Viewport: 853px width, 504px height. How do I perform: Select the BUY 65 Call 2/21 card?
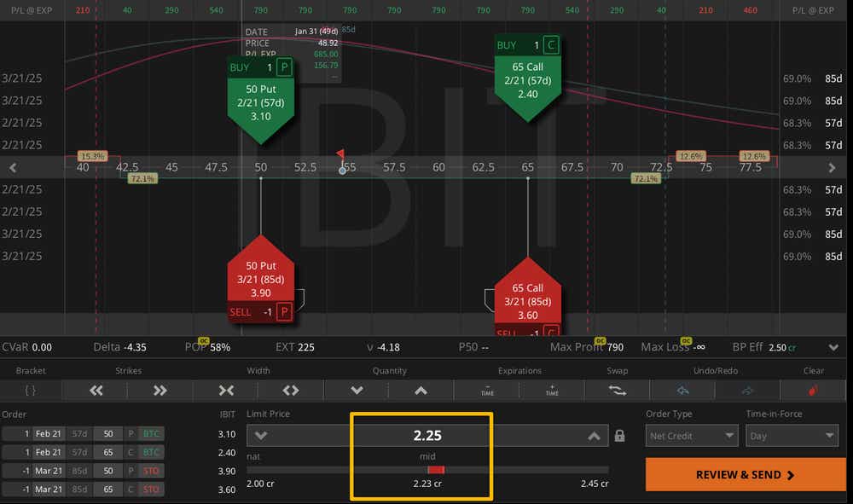point(527,78)
